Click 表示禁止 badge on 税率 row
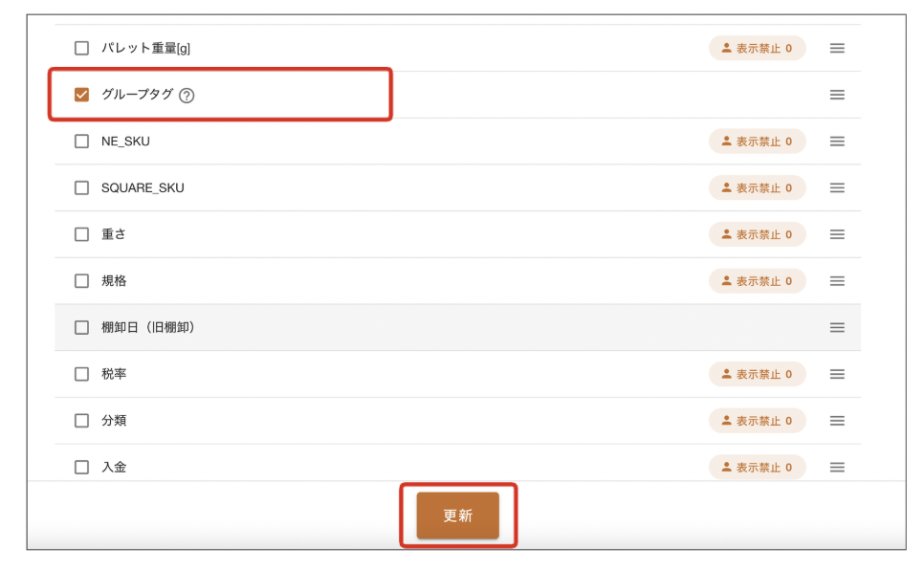The height and width of the screenshot is (570, 924). (757, 374)
